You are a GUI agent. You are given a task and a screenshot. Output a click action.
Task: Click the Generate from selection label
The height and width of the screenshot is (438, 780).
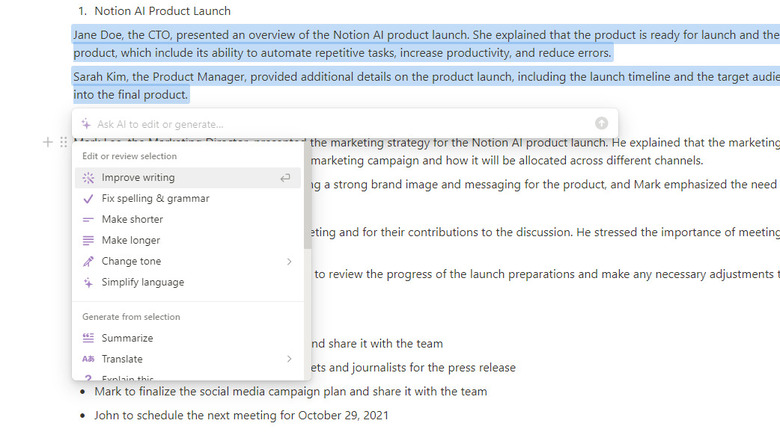131,317
